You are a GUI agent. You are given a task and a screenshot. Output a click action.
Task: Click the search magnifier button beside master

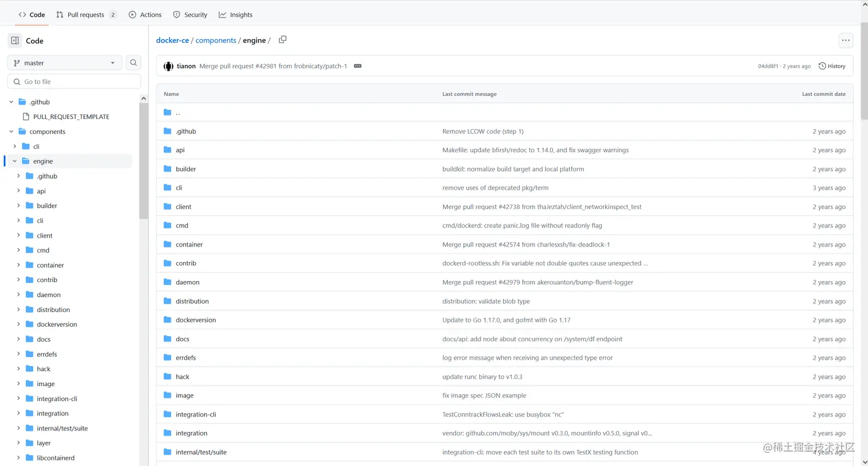click(x=133, y=63)
